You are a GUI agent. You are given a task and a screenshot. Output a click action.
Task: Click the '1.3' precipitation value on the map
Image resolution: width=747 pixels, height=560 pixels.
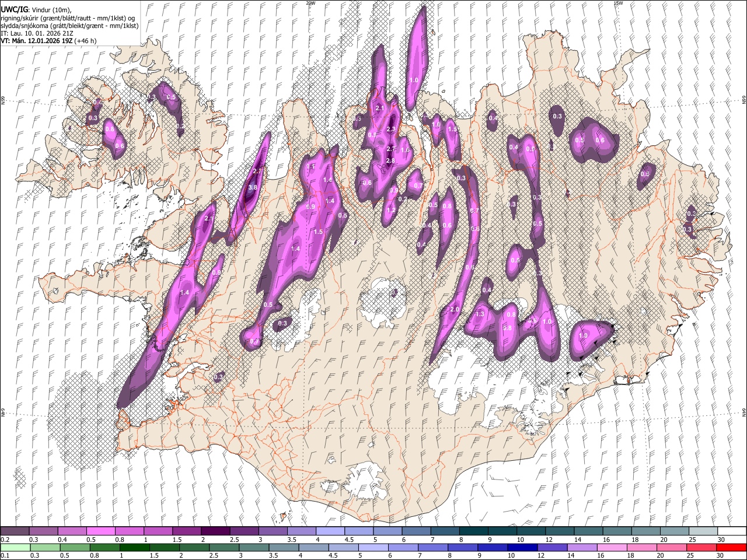pyautogui.click(x=480, y=314)
